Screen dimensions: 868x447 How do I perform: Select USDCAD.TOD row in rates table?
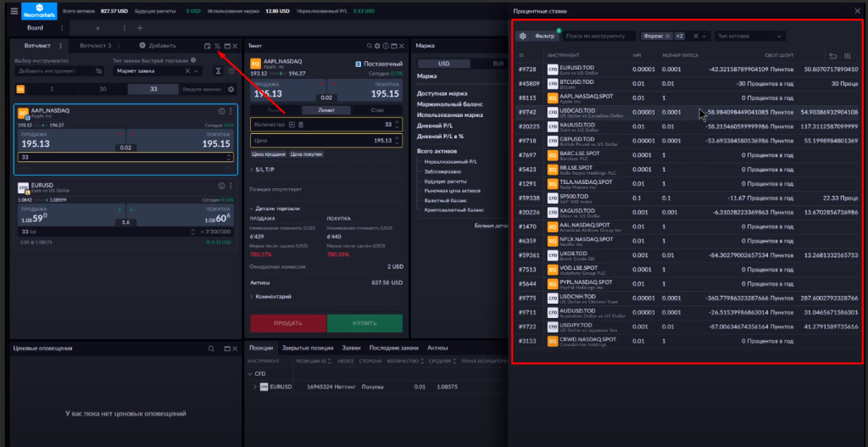coord(688,113)
